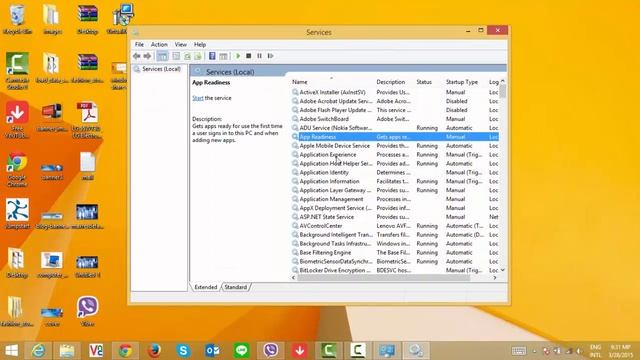Select the Application Experience service
This screenshot has width=640, height=360.
(395, 155)
